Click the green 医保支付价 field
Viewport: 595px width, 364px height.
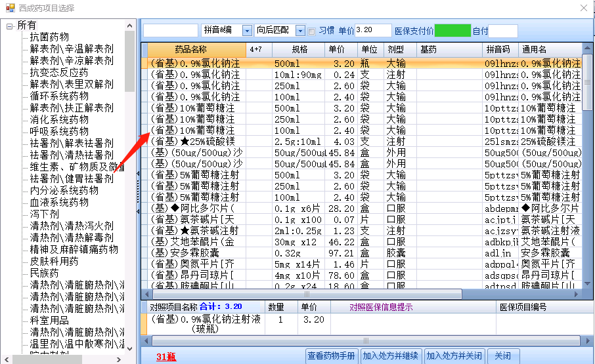[x=452, y=31]
